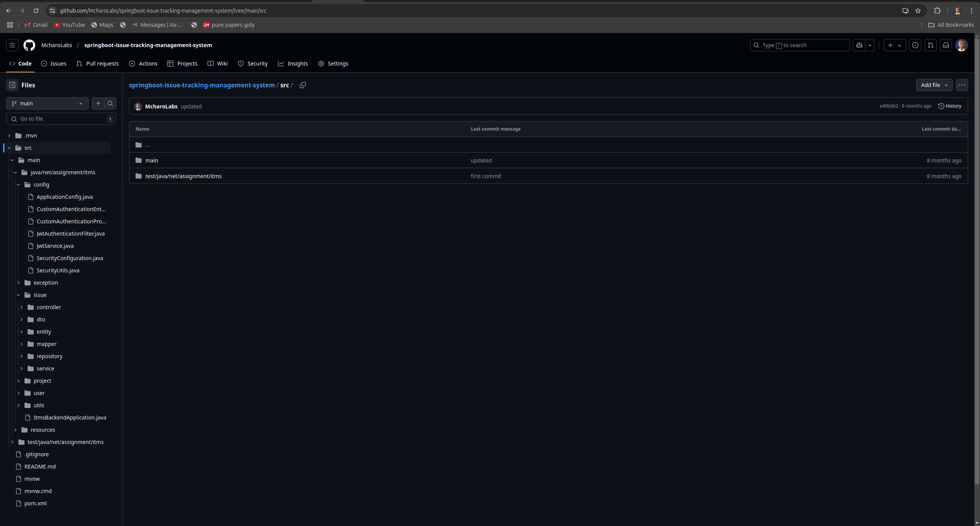This screenshot has height=526, width=980.
Task: Open the main branch dropdown
Action: point(47,103)
